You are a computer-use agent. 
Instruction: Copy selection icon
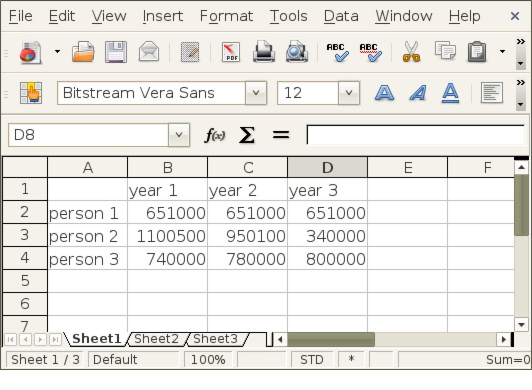click(445, 51)
